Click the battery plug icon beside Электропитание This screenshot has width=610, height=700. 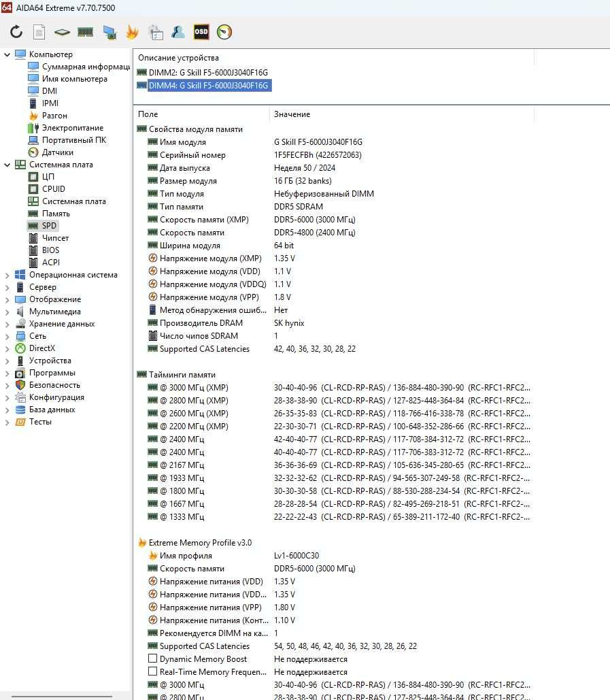33,128
